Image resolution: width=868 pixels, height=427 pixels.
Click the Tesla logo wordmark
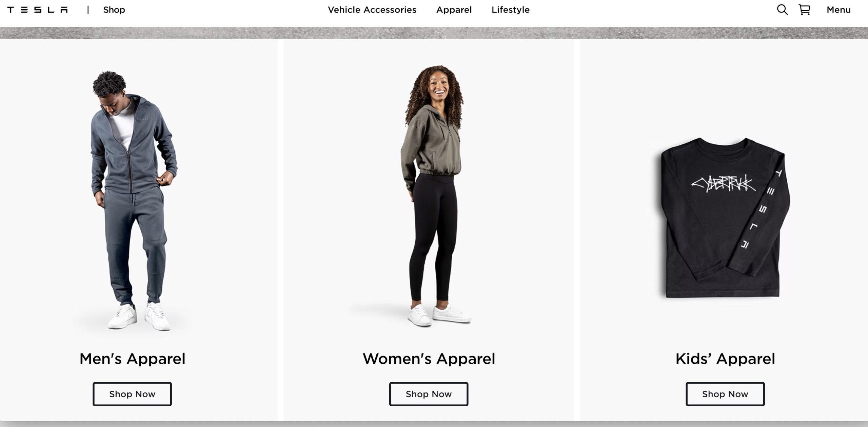tap(37, 10)
